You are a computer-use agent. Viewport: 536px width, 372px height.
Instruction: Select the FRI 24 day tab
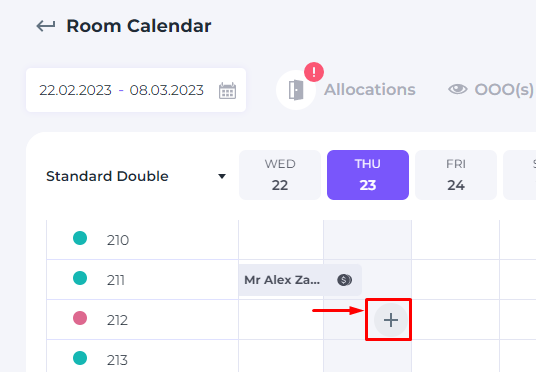coord(456,175)
